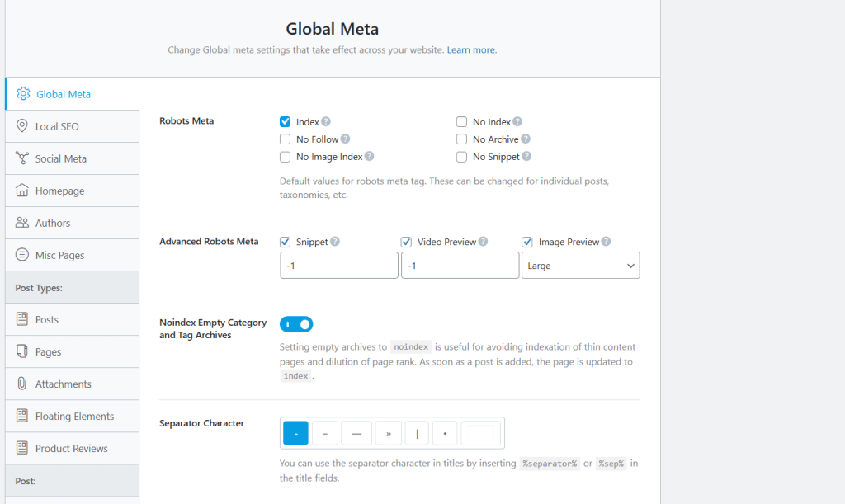Open the Learn more link
Image resolution: width=845 pixels, height=504 pixels.
click(470, 50)
